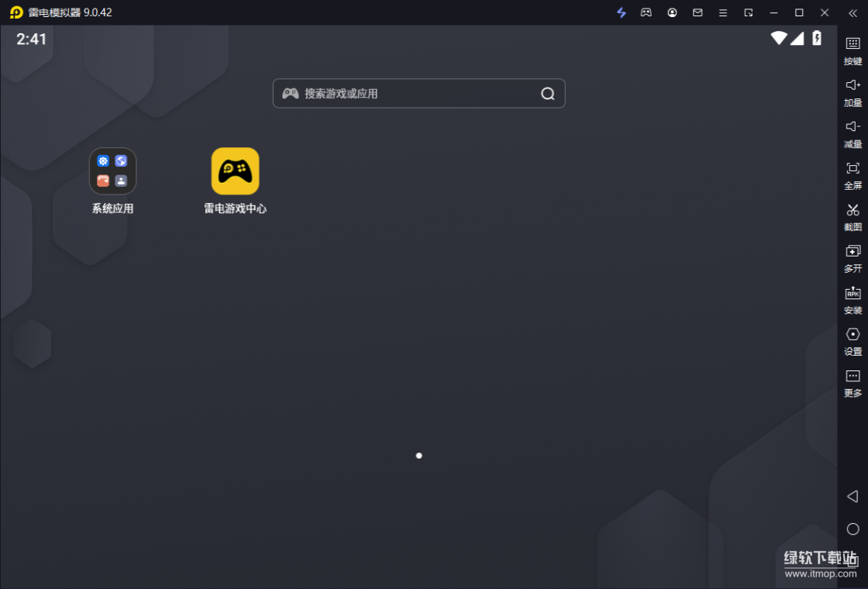Open the title bar hamburger menu
The height and width of the screenshot is (589, 868).
tap(723, 12)
